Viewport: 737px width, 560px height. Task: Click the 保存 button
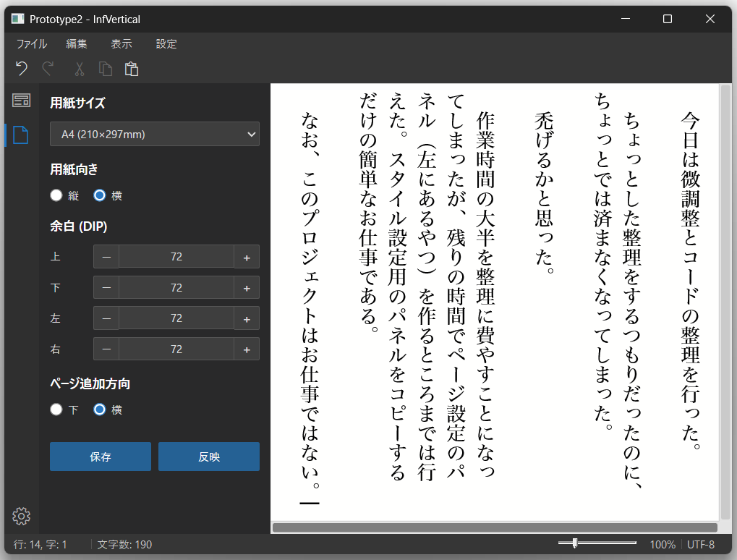click(101, 457)
